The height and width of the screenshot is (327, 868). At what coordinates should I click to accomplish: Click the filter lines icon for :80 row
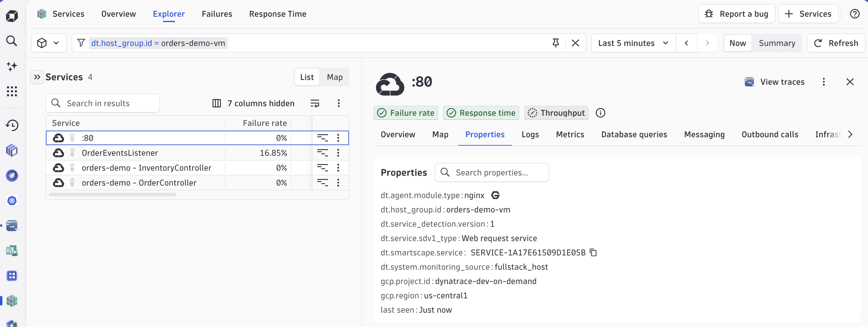pos(322,138)
